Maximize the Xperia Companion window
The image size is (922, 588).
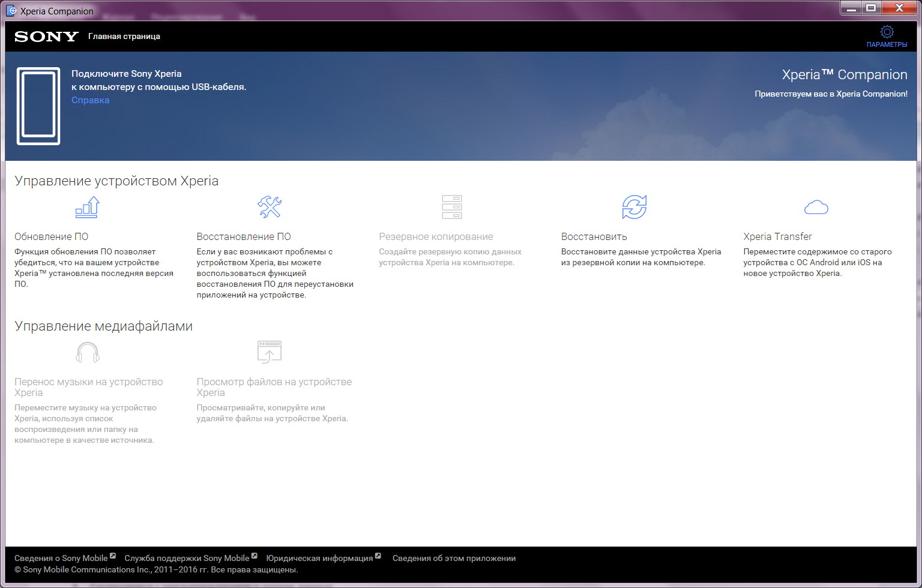pos(871,8)
